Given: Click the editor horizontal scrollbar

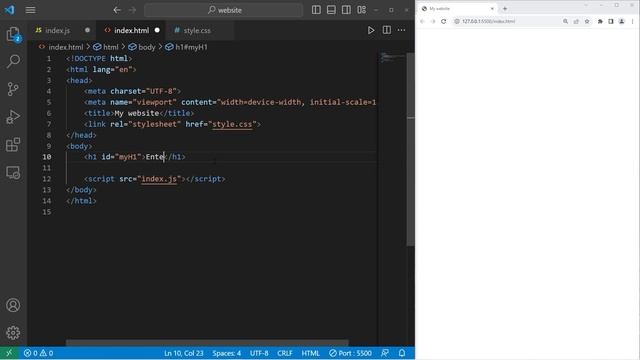Looking at the screenshot, I should point(207,343).
